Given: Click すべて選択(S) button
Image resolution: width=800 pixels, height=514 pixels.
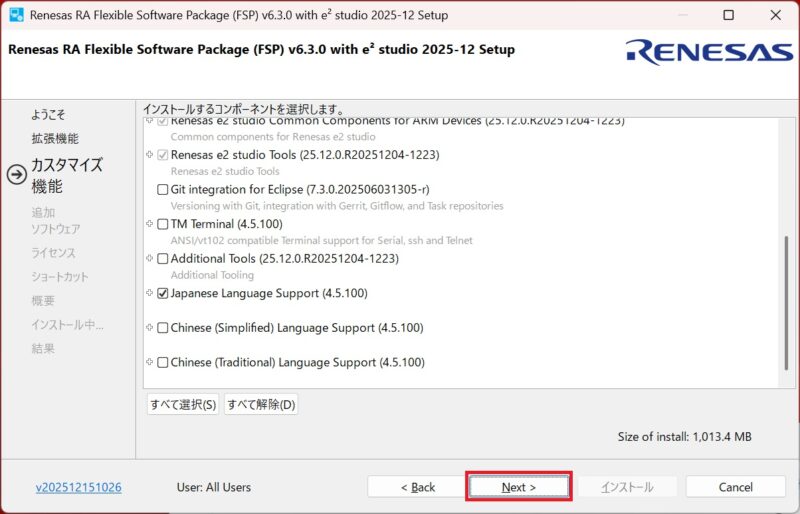Looking at the screenshot, I should click(x=183, y=405).
